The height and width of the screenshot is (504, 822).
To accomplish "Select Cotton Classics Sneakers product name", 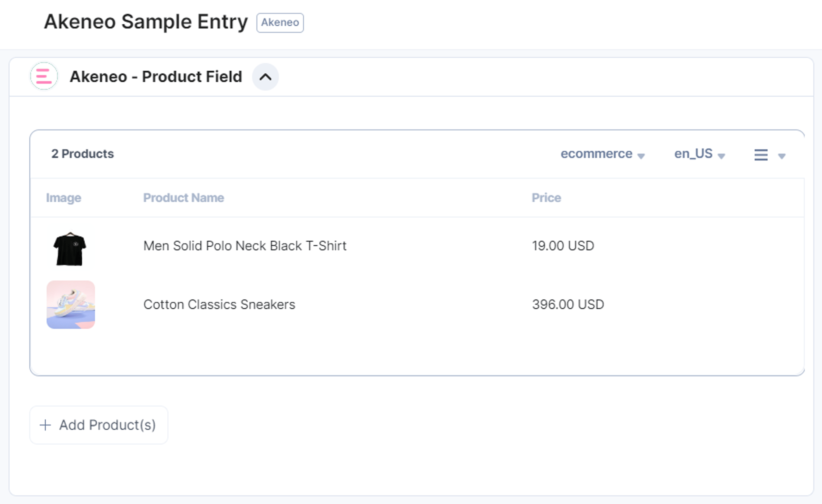I will pyautogui.click(x=219, y=305).
